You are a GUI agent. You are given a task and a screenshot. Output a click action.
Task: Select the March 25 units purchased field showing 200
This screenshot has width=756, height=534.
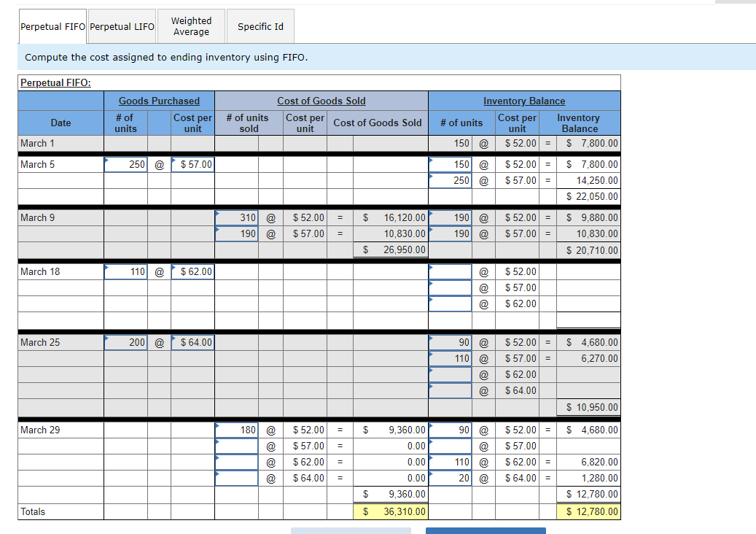[125, 342]
